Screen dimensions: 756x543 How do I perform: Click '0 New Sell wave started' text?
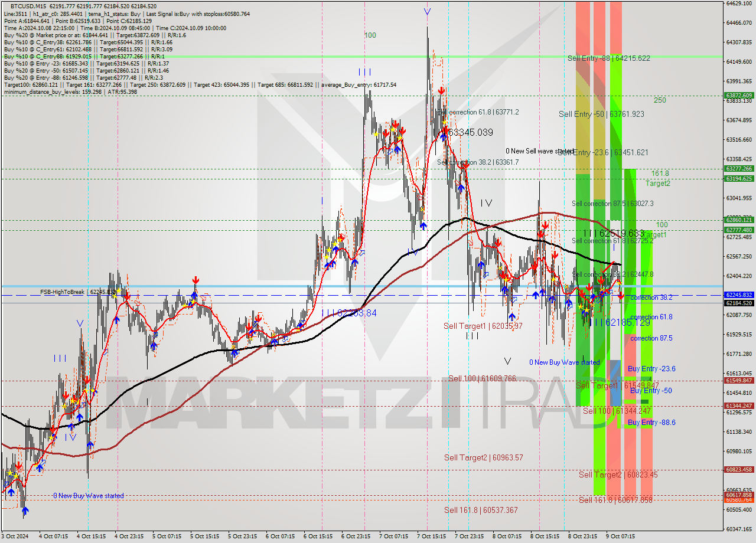[540, 151]
